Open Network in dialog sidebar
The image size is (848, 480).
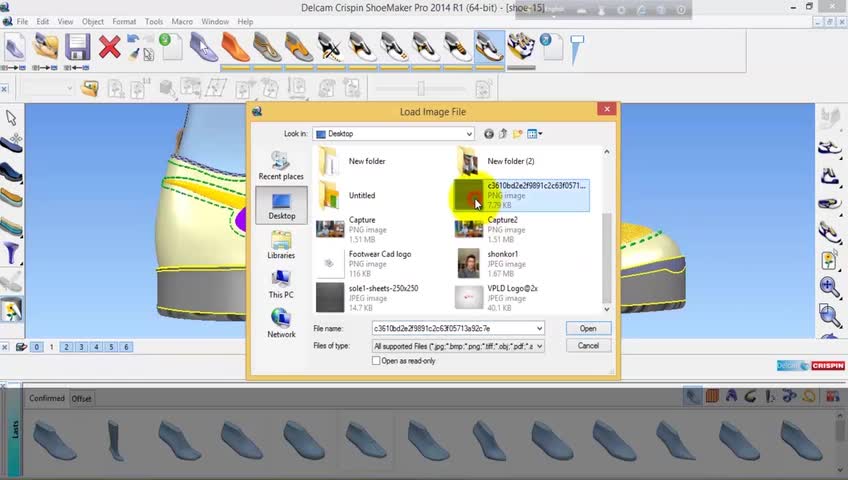281,323
